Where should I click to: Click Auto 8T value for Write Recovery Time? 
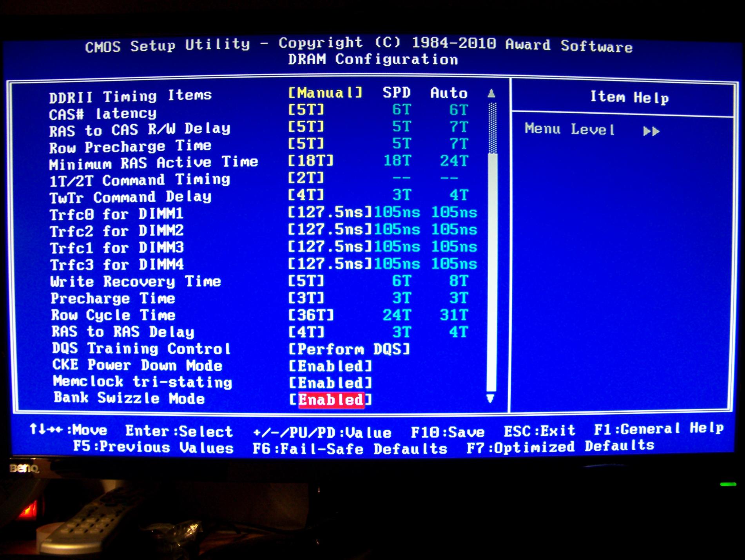pos(459,281)
